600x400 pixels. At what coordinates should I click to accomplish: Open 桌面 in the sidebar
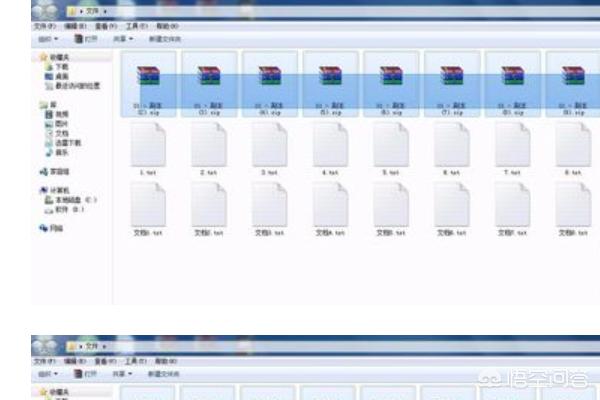tap(57, 77)
